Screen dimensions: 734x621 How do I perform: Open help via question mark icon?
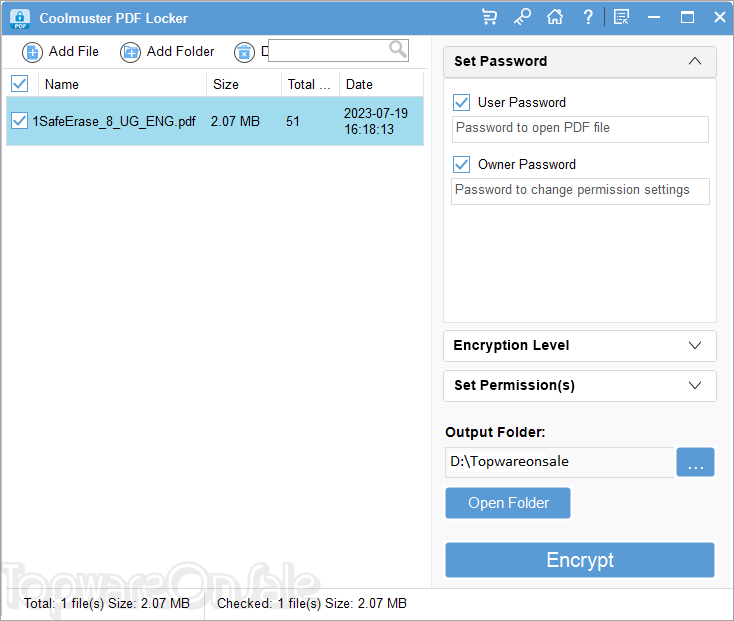(x=588, y=18)
